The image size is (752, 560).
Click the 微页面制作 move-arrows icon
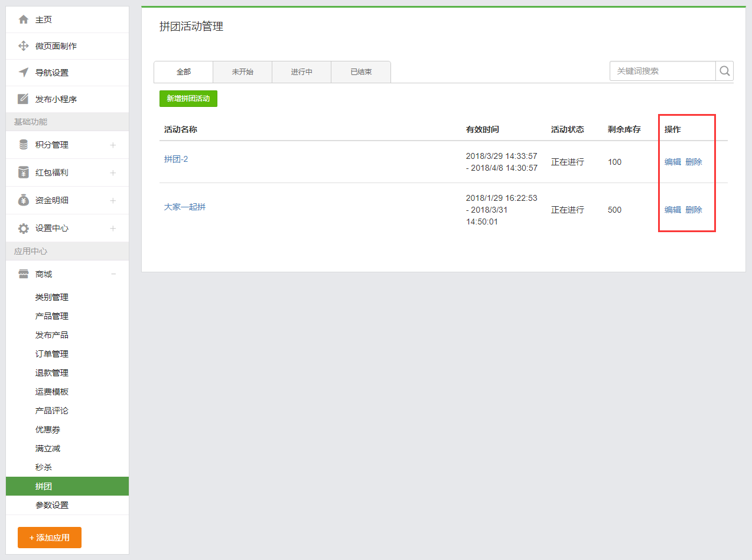coord(24,46)
